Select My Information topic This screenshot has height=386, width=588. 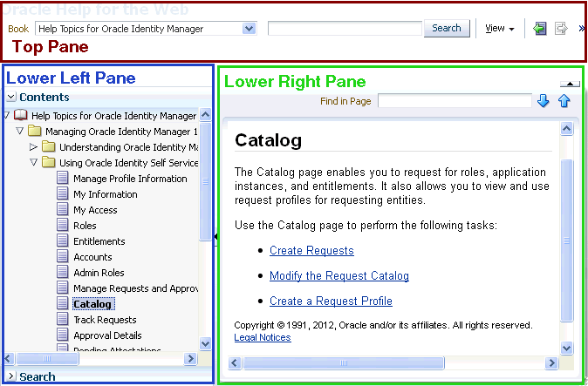pos(106,194)
